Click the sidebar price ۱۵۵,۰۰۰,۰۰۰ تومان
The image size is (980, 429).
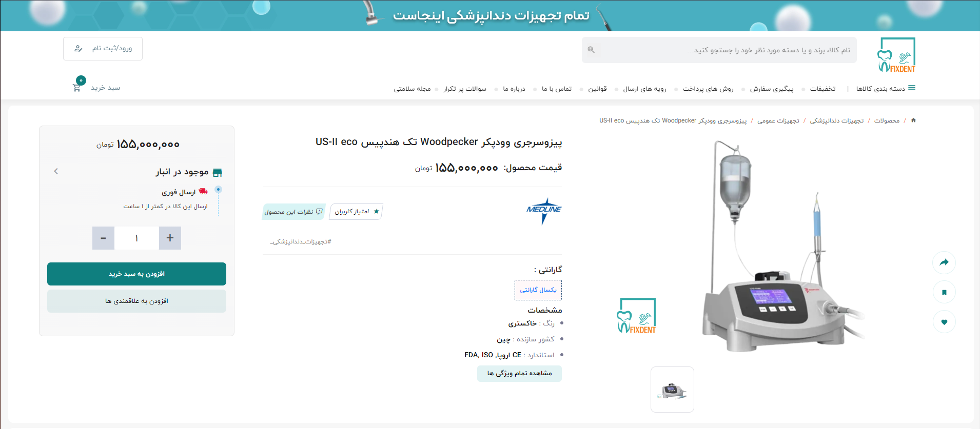138,145
